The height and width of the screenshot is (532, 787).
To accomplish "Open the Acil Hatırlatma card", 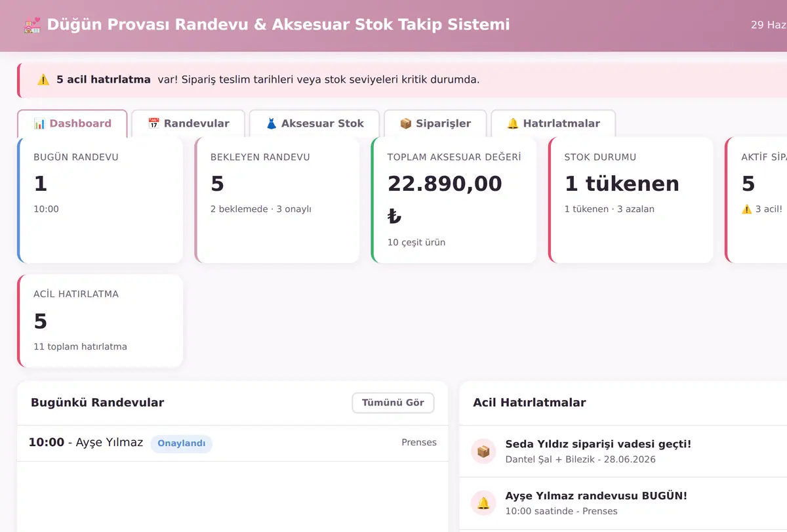I will 100,321.
